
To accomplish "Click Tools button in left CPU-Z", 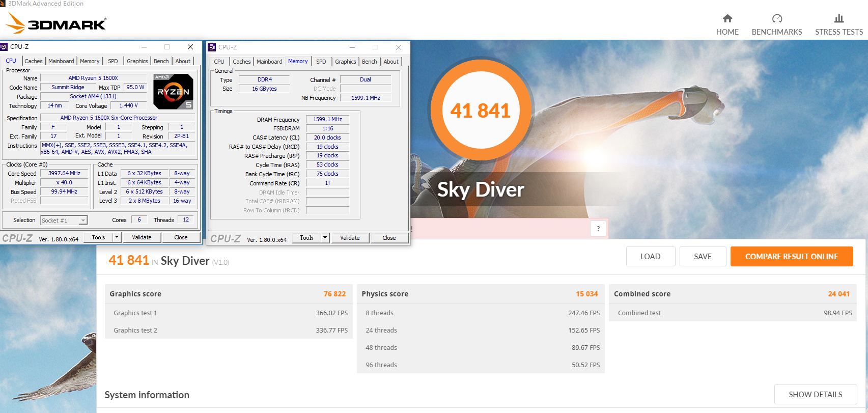I will click(x=98, y=237).
